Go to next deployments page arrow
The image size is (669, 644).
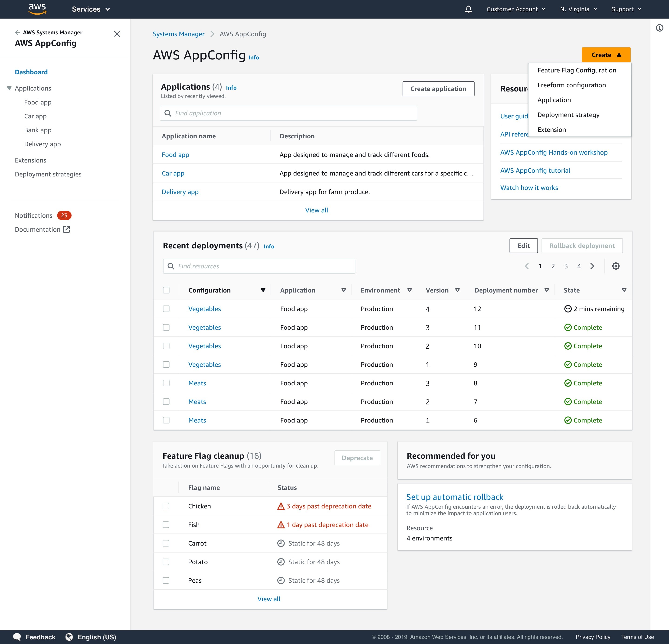click(x=592, y=266)
